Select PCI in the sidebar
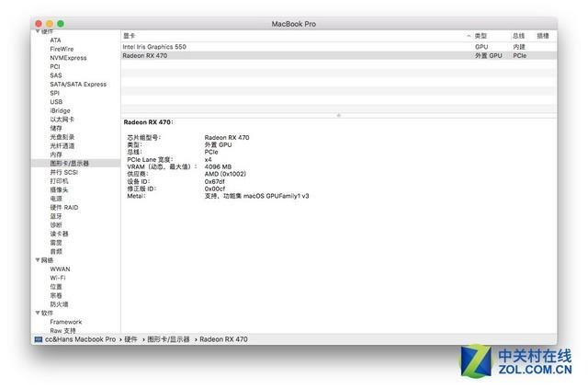 55,66
